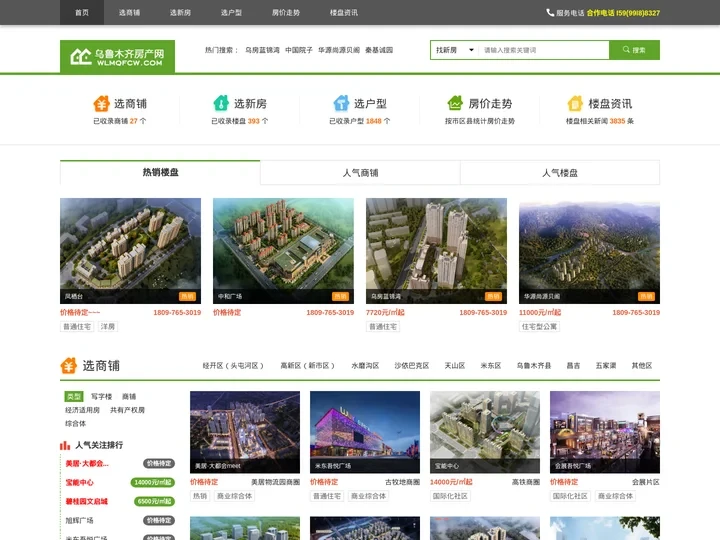Select the 经济适用房 type filter
This screenshot has height=540, width=720.
coord(82,410)
